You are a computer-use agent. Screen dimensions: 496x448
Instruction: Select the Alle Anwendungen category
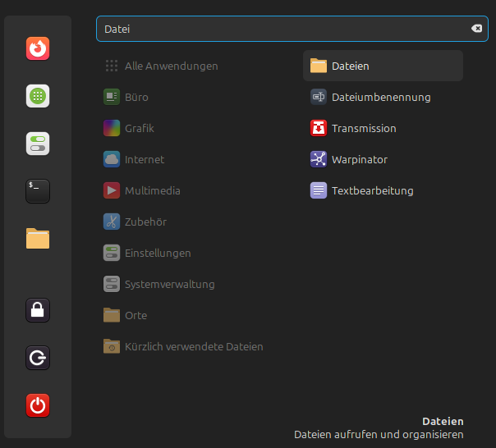pyautogui.click(x=171, y=66)
